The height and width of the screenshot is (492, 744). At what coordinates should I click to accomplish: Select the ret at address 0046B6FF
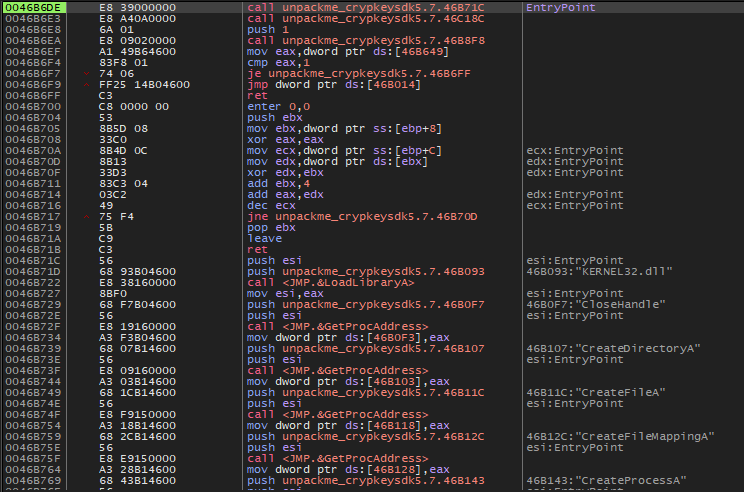(257, 95)
